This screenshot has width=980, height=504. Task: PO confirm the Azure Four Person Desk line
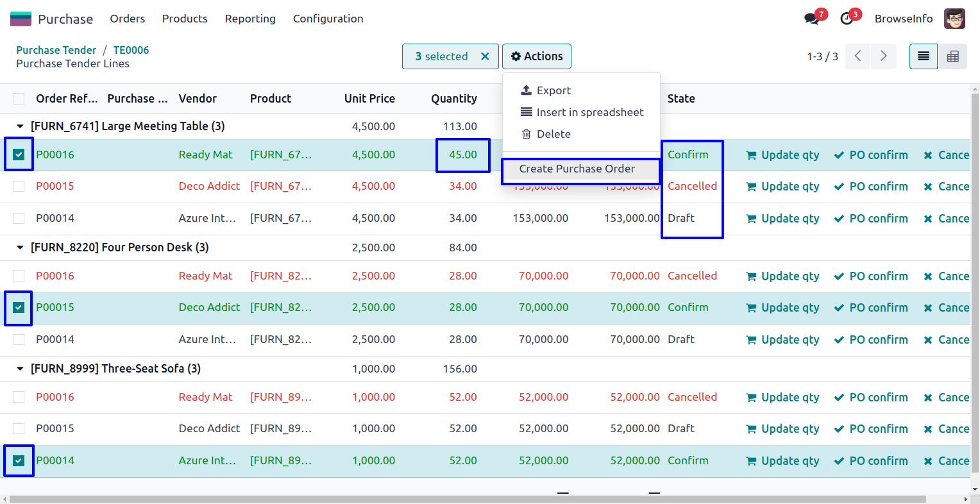871,340
